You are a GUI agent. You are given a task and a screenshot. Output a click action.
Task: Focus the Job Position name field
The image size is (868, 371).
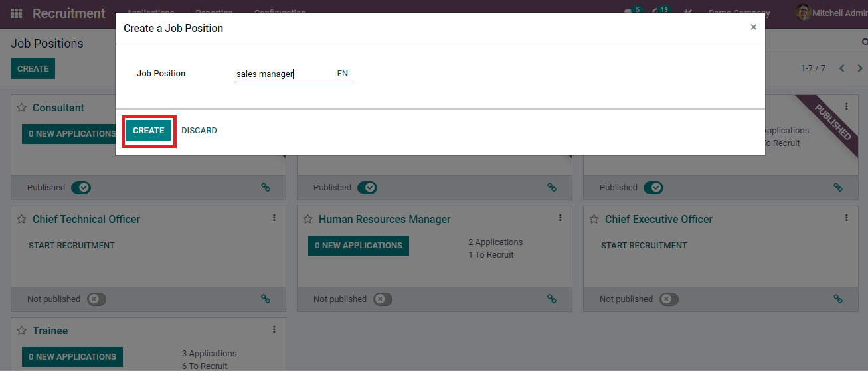click(x=282, y=74)
